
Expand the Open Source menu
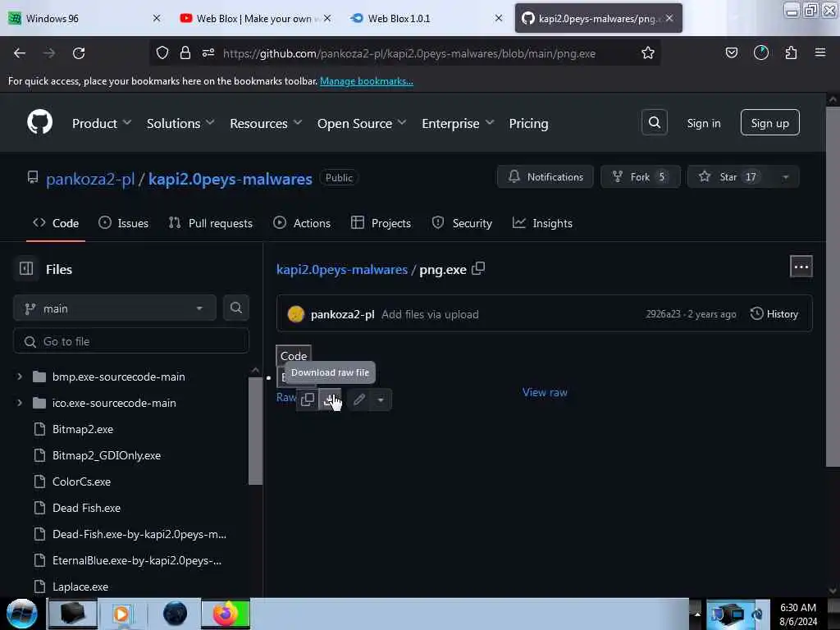362,123
